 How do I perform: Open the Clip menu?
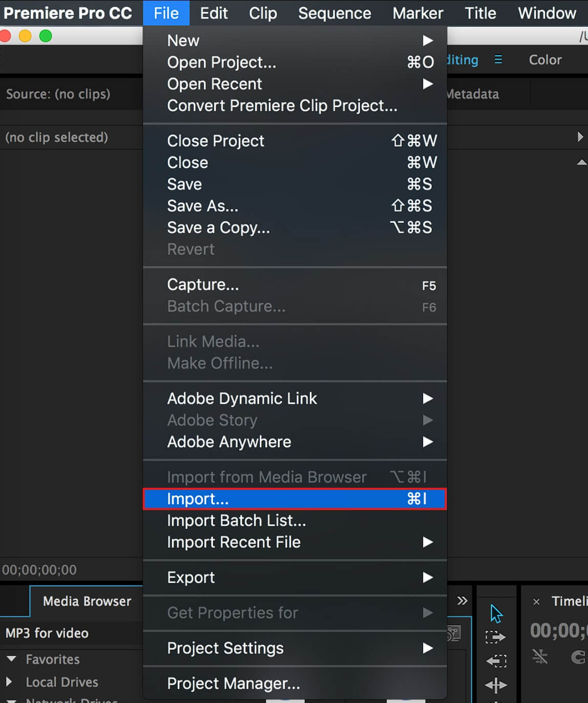[x=263, y=13]
